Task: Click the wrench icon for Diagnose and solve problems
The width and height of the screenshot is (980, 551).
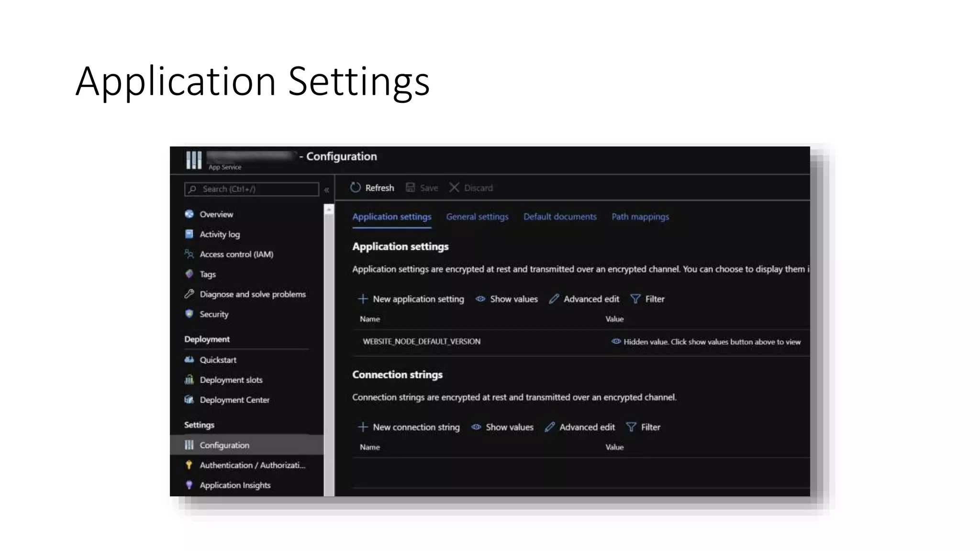Action: (x=189, y=294)
